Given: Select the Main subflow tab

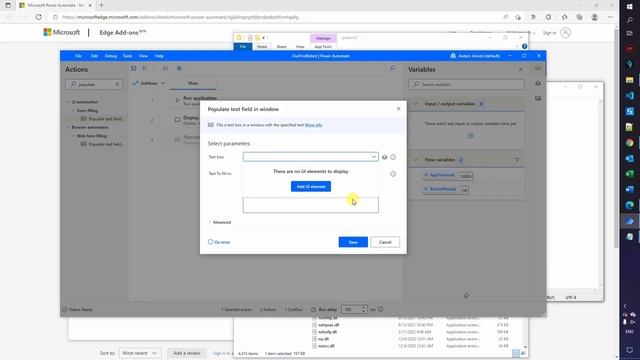Looking at the screenshot, I should (193, 83).
